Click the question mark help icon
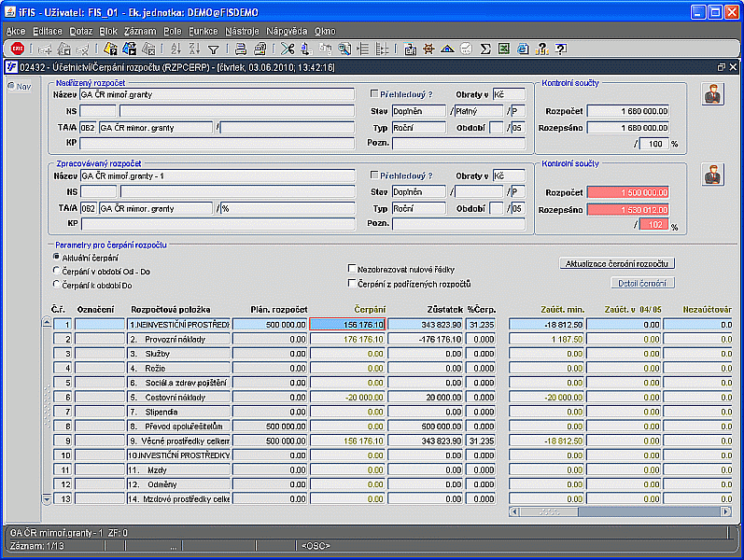 560,49
